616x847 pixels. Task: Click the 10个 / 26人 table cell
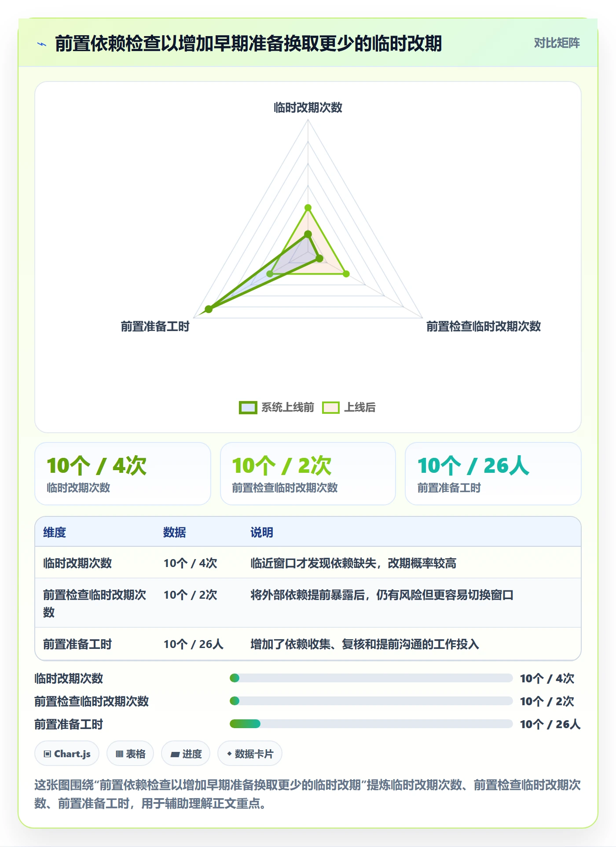tap(194, 644)
